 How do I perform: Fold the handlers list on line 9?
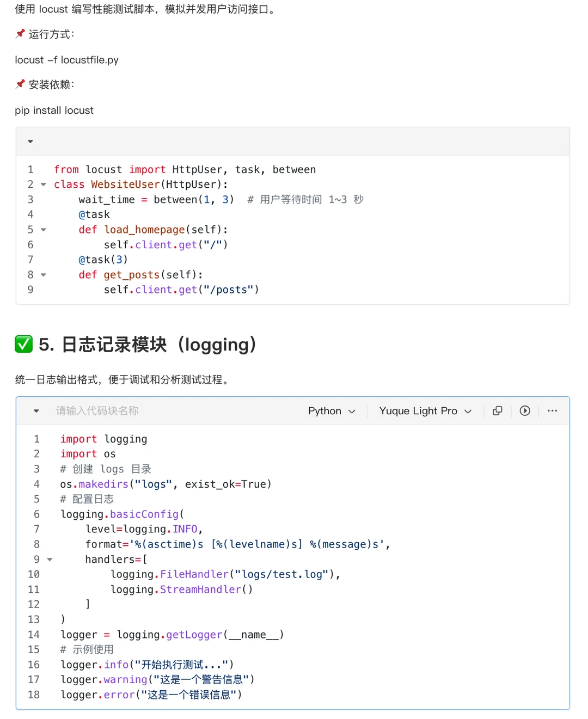(x=50, y=559)
